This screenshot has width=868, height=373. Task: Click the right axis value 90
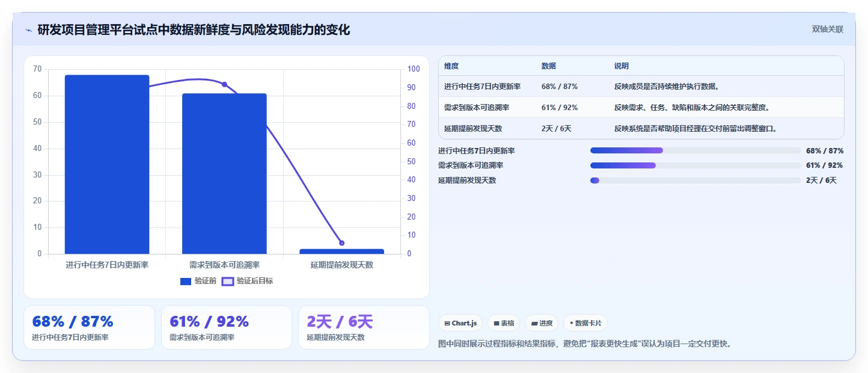pos(412,88)
